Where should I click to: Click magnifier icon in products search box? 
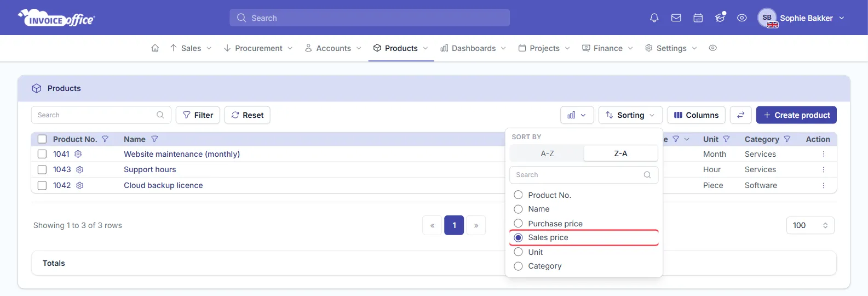click(160, 115)
